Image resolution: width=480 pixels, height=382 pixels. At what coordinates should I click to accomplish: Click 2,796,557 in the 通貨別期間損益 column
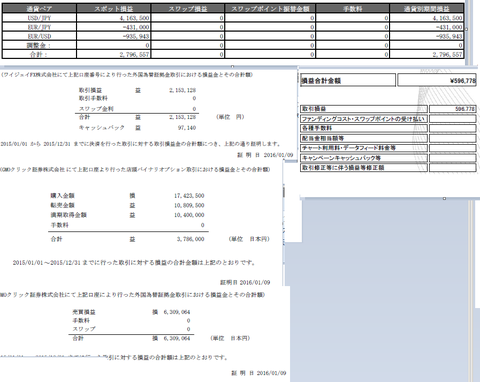tap(447, 54)
